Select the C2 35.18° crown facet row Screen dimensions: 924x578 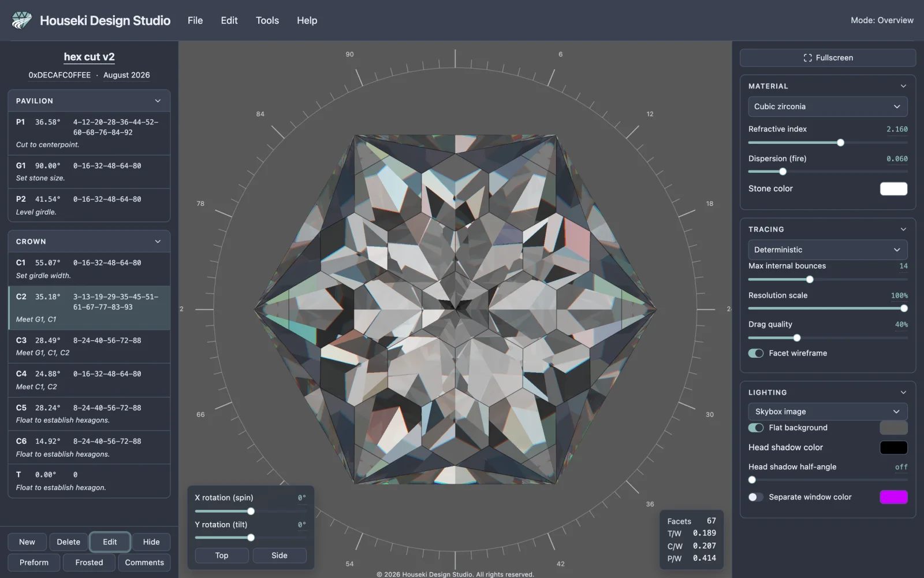click(89, 307)
